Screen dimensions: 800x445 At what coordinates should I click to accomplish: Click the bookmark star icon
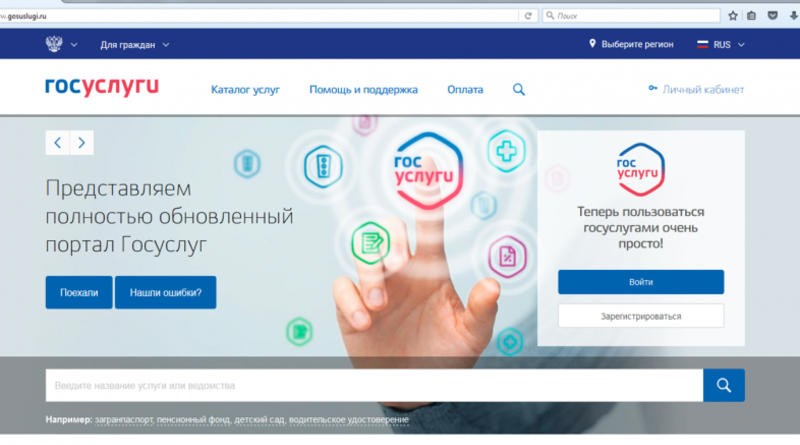(733, 16)
